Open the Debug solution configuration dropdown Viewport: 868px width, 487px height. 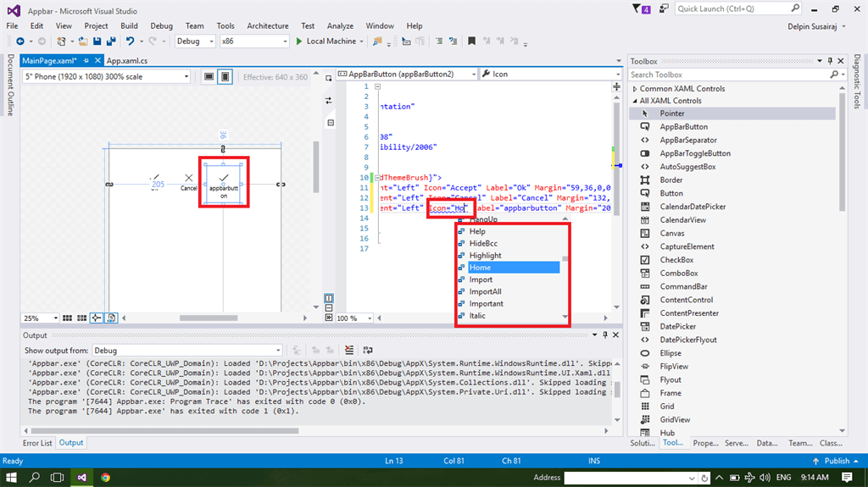pos(195,41)
